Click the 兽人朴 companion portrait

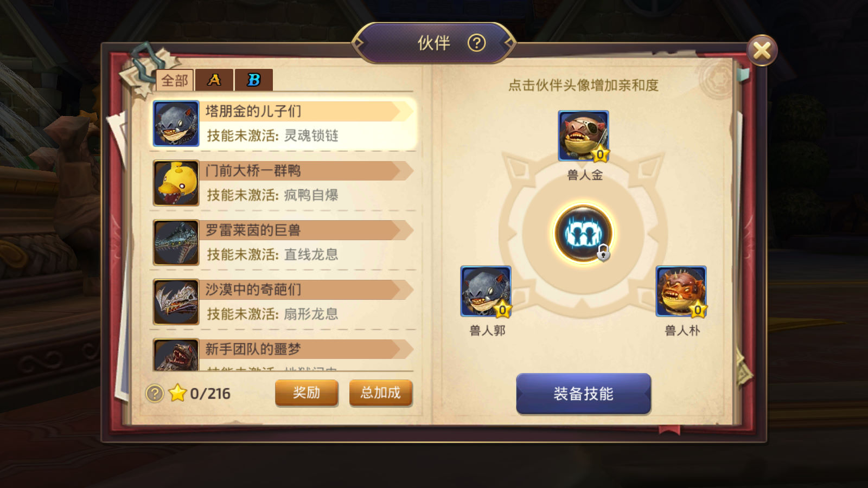coord(681,291)
